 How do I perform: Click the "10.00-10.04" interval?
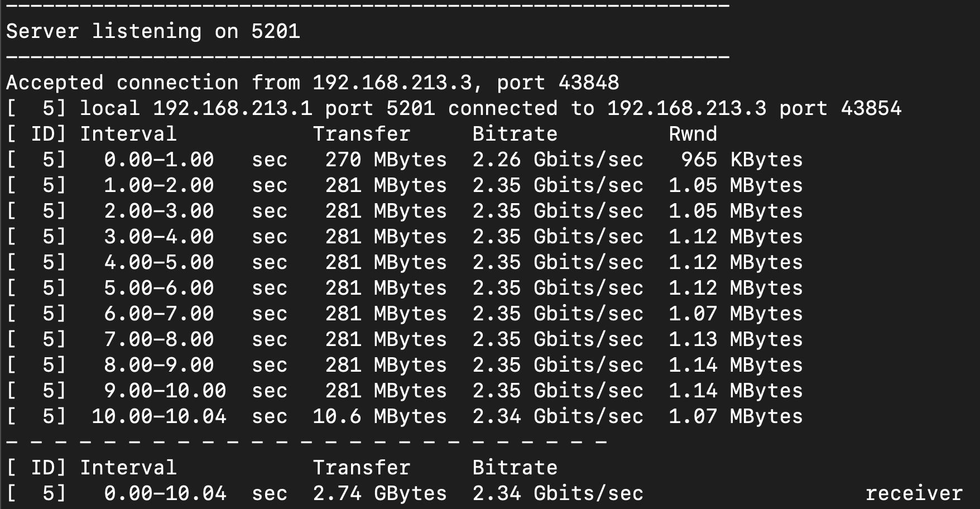pyautogui.click(x=159, y=416)
